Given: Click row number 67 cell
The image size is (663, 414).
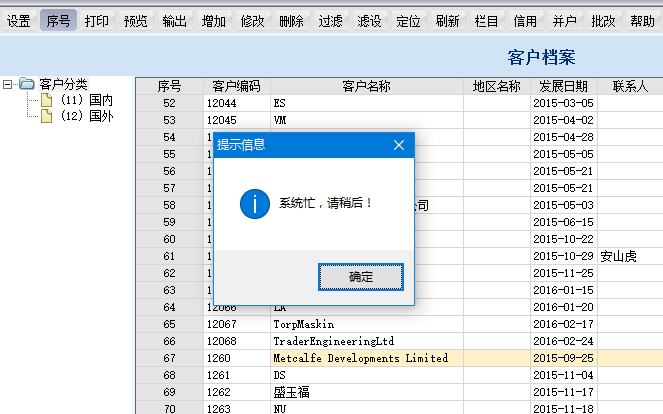Looking at the screenshot, I should (170, 358).
